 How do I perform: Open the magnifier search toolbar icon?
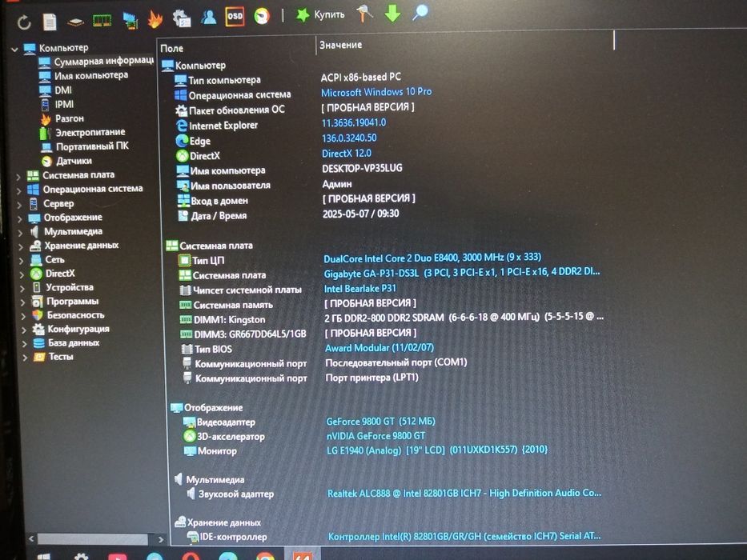tap(420, 12)
